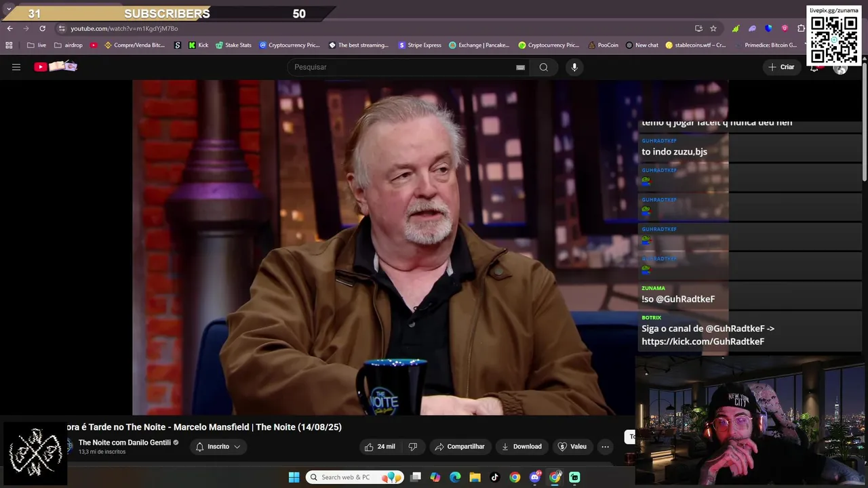Reload the page with the refresh icon
Viewport: 868px width, 488px height.
[x=42, y=28]
